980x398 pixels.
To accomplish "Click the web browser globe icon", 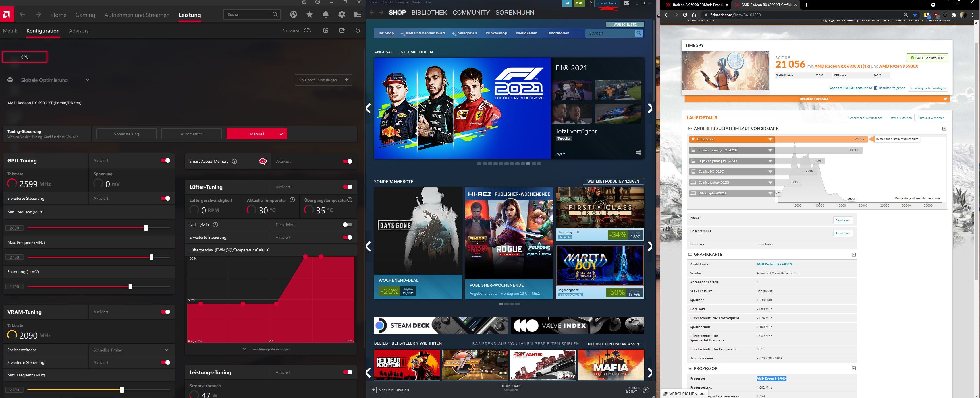I will point(293,14).
